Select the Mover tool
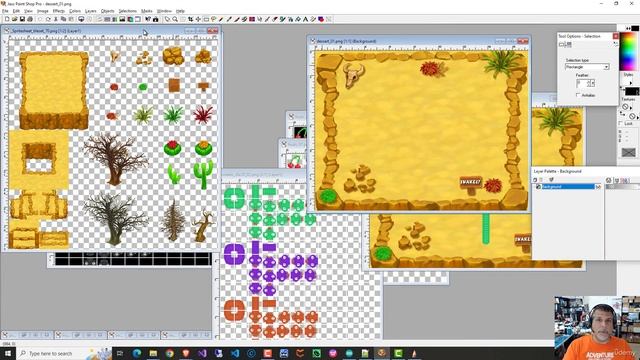Image resolution: width=640 pixels, height=360 pixels. click(198, 19)
